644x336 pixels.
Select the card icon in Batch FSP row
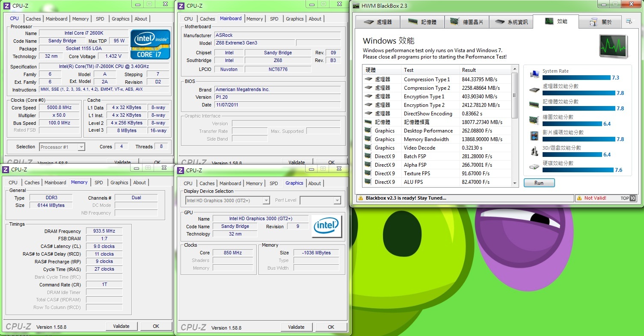[x=368, y=156]
